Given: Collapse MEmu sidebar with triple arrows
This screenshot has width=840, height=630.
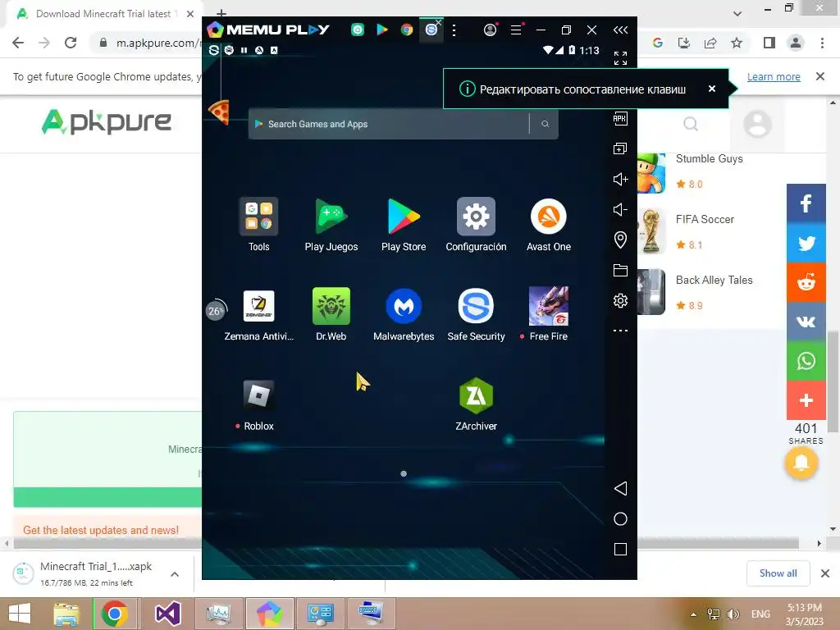Looking at the screenshot, I should coord(620,30).
